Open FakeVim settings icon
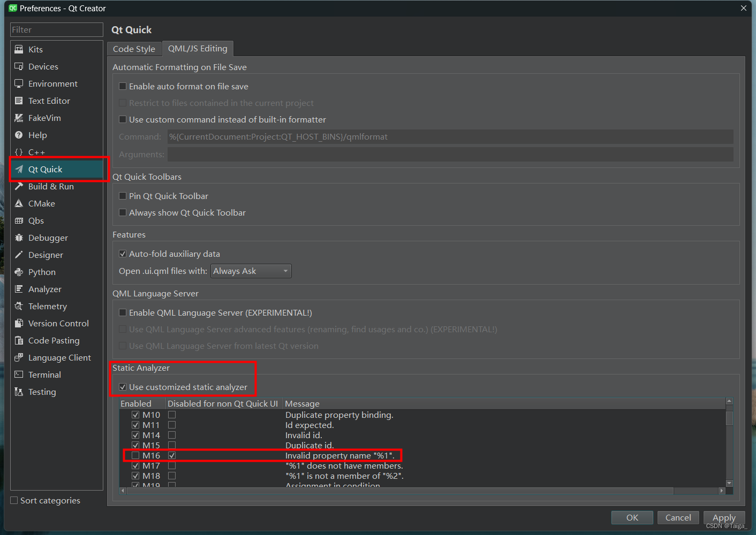This screenshot has width=756, height=535. click(19, 118)
